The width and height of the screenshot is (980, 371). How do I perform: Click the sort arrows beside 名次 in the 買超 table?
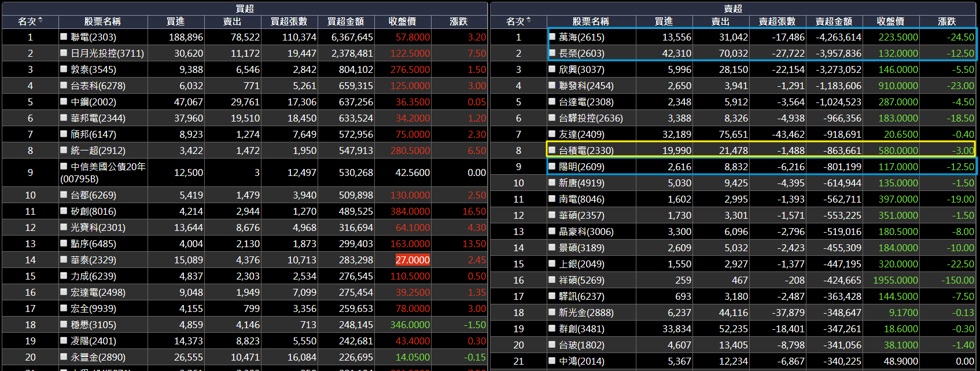40,21
